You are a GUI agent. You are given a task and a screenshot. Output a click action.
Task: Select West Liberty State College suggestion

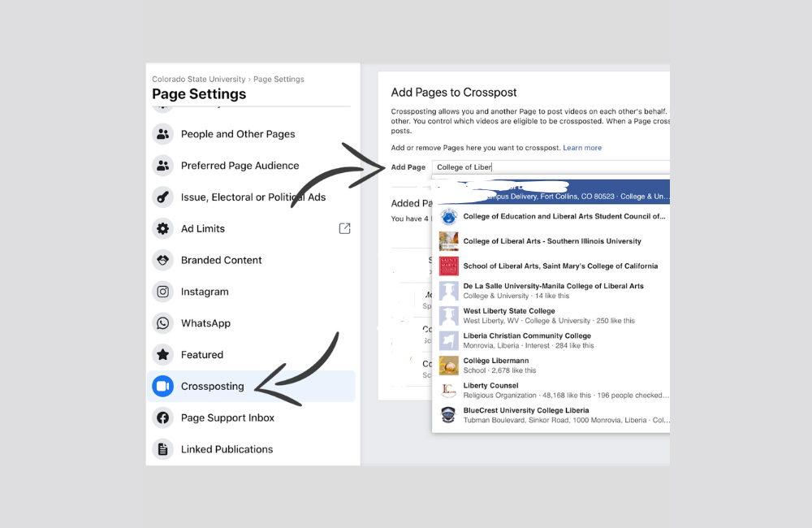click(x=509, y=311)
